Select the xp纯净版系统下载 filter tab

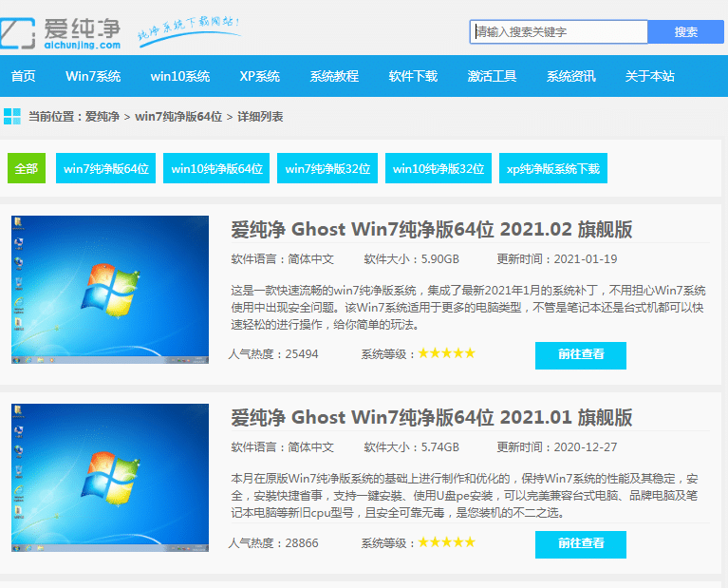[553, 168]
